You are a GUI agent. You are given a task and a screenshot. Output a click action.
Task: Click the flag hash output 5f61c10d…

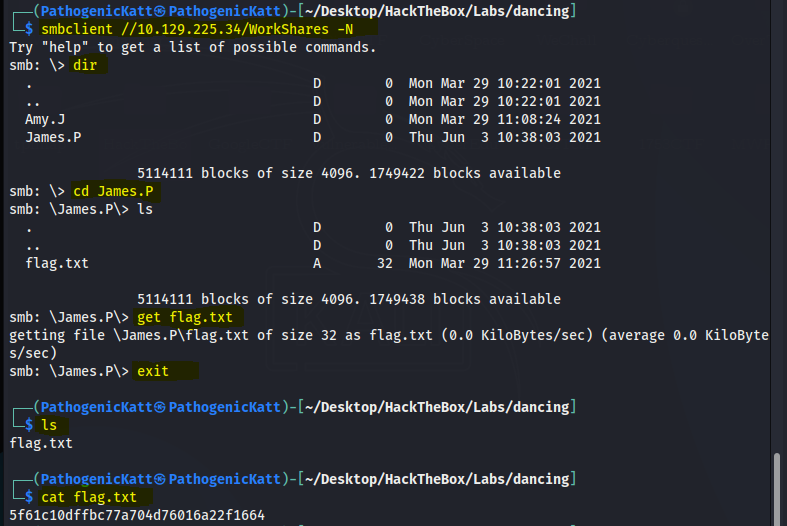tap(137, 515)
